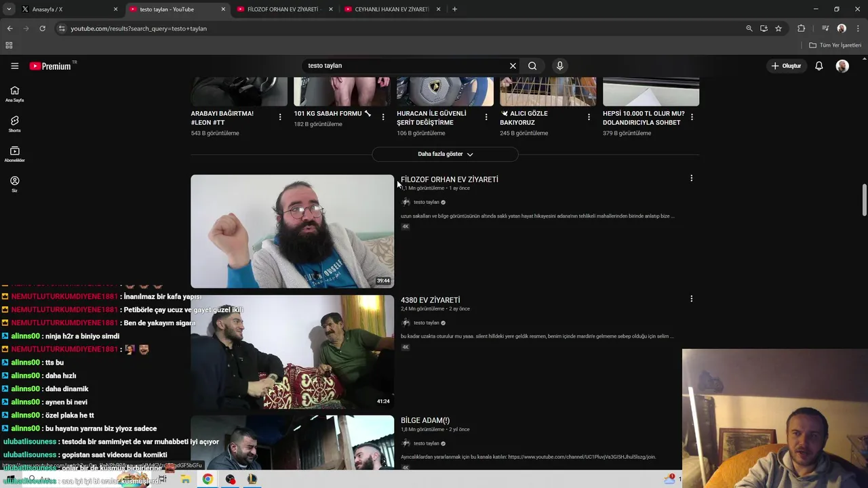Open Chrome extensions puzzle icon
868x488 pixels.
pos(802,28)
